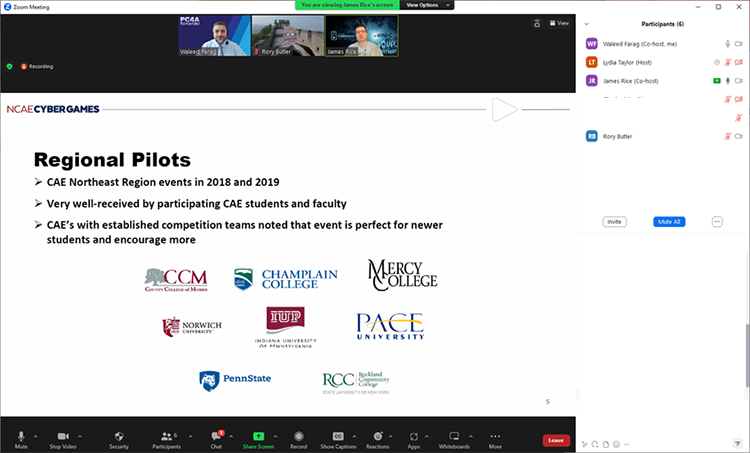The height and width of the screenshot is (453, 750).
Task: Select Waleed Farag's video thumbnail
Action: [214, 36]
